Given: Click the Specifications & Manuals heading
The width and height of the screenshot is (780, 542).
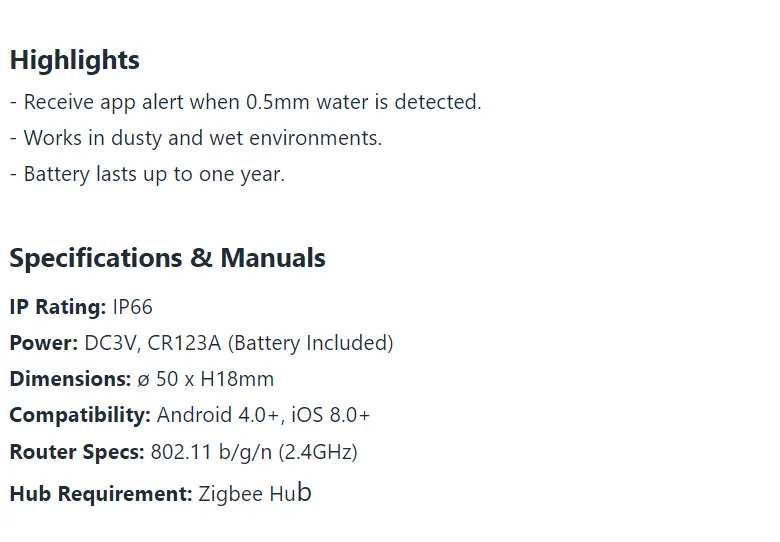Looking at the screenshot, I should pos(168,258).
